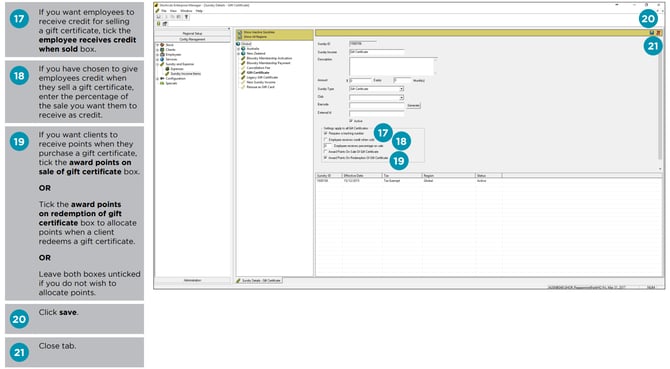
Task: Click the Show Inactive Sundries icon
Action: [240, 32]
